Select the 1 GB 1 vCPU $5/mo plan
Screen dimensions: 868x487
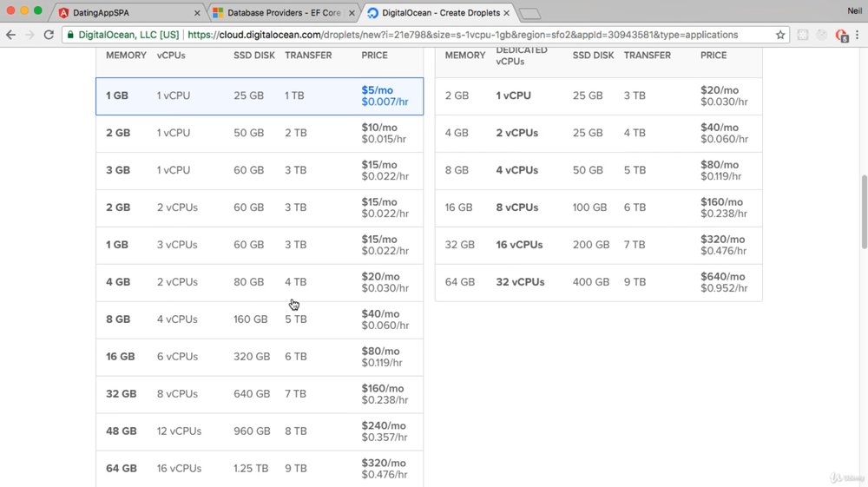260,96
